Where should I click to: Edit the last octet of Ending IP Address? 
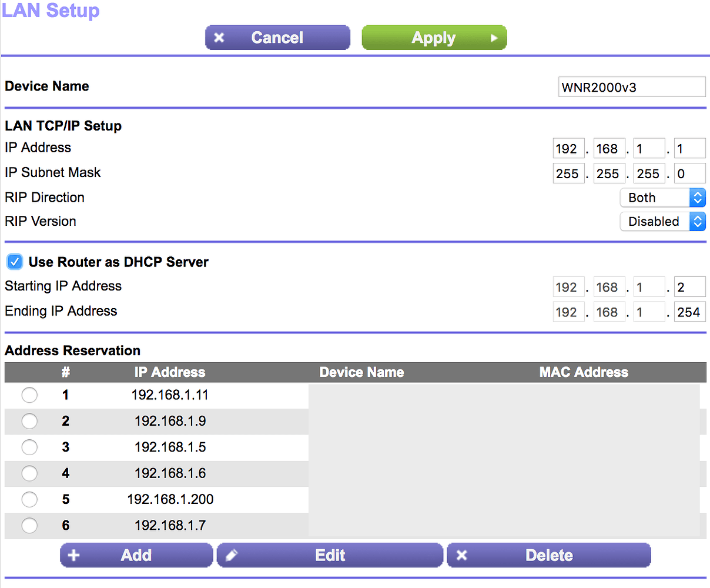pos(689,312)
